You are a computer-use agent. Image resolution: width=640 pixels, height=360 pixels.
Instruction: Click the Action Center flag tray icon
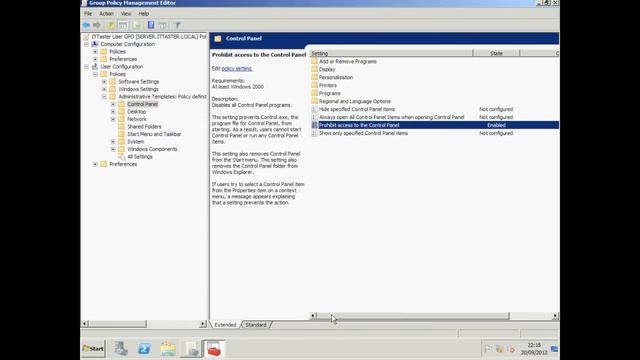point(488,349)
